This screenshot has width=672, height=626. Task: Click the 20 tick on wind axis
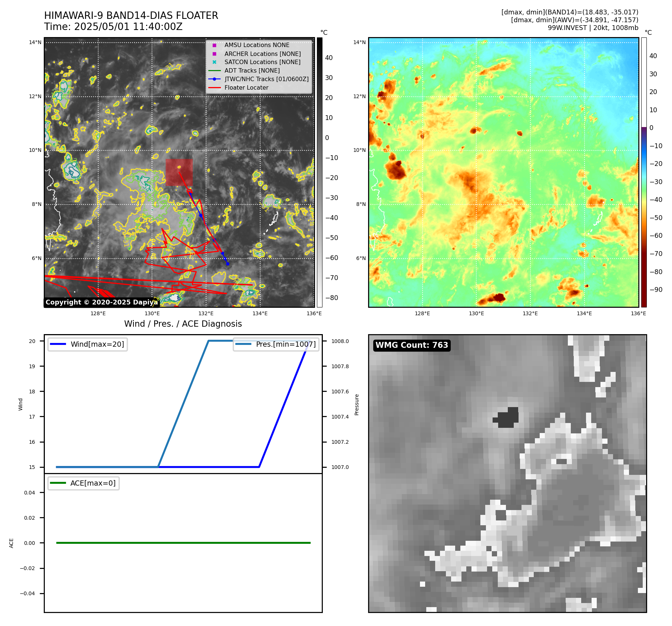click(32, 341)
